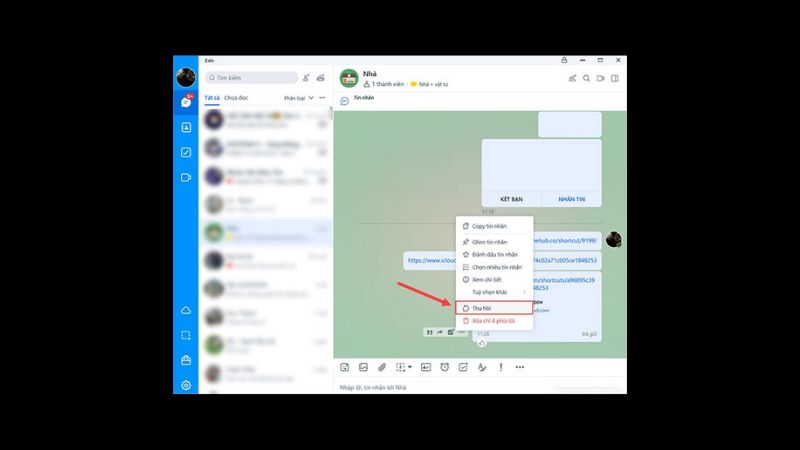Open Cloud storage from the left sidebar
The height and width of the screenshot is (450, 800).
[186, 311]
